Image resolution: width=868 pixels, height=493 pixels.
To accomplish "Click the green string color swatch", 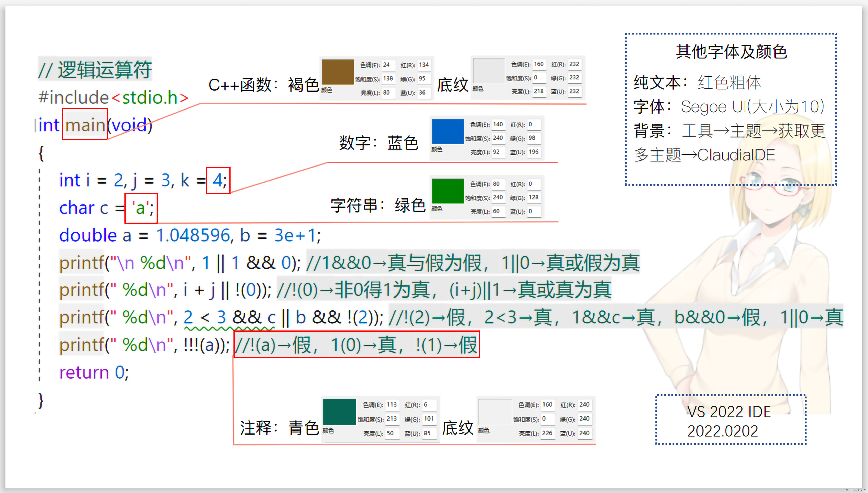I will 448,191.
